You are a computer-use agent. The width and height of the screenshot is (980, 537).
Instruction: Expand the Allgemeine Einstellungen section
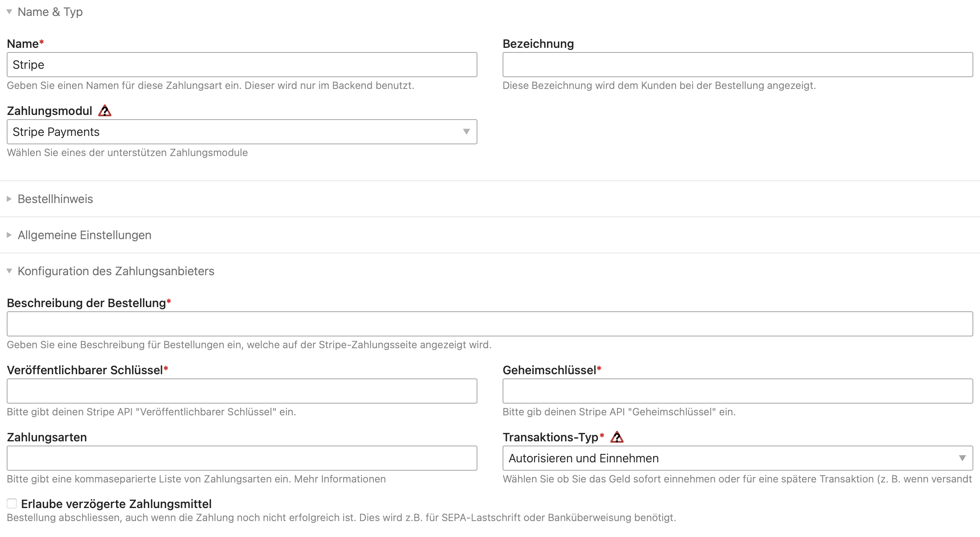9,235
